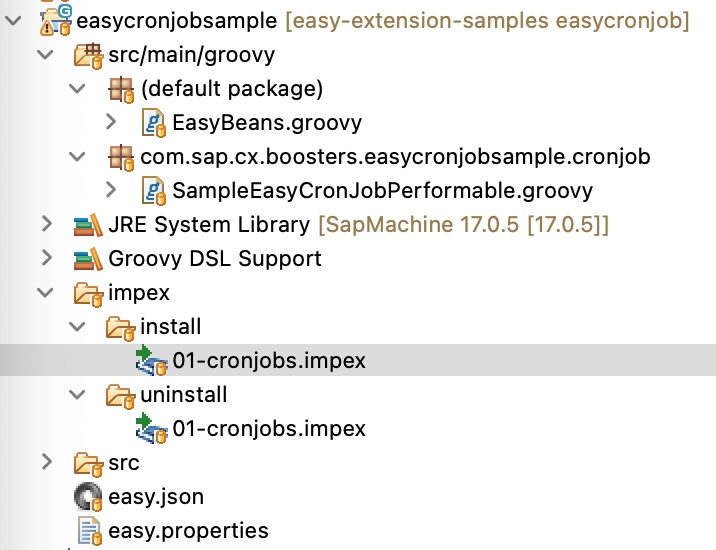Click the easycronjobsample project icon
Viewport: 716px width, 550px height.
coord(55,18)
